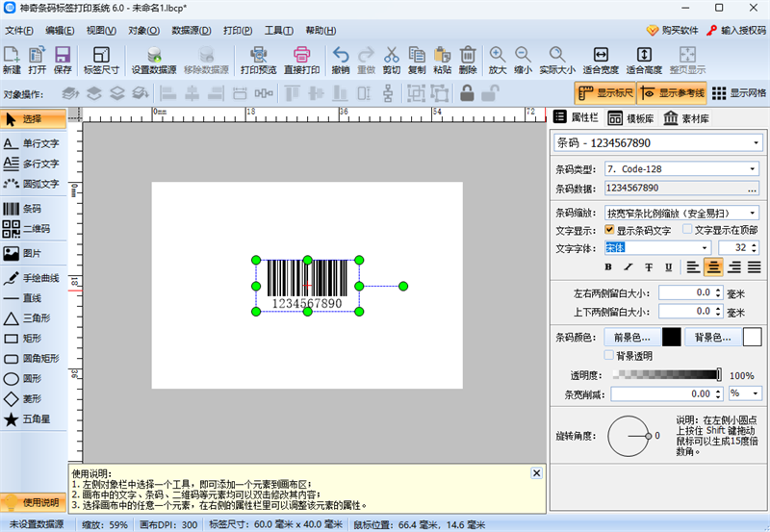Uncheck the 显示条码文字 checkbox

pos(609,230)
